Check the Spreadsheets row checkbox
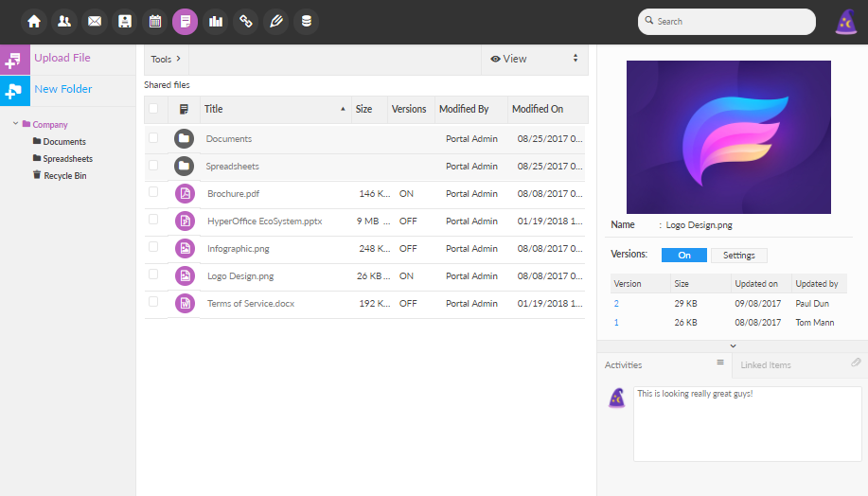868x496 pixels. point(153,165)
